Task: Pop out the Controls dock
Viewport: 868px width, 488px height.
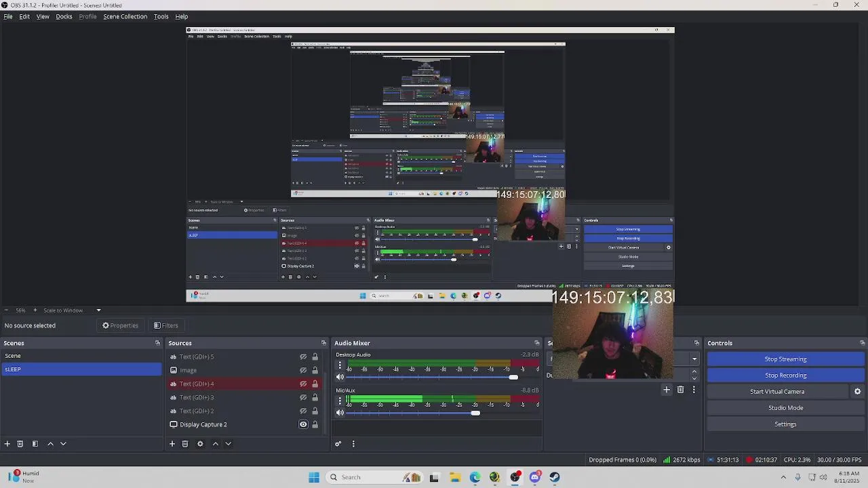Action: [x=862, y=343]
